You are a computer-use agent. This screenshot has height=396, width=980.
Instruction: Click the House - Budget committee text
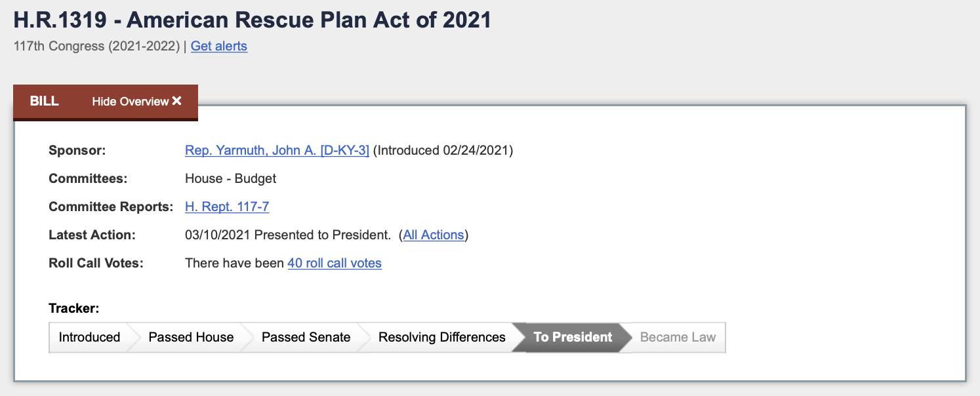(230, 178)
